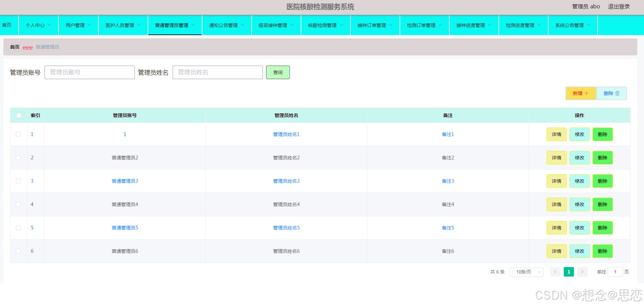Screen dimensions: 644x306
Task: Click 删除 for 普通管理员5 row
Action: 603,228
